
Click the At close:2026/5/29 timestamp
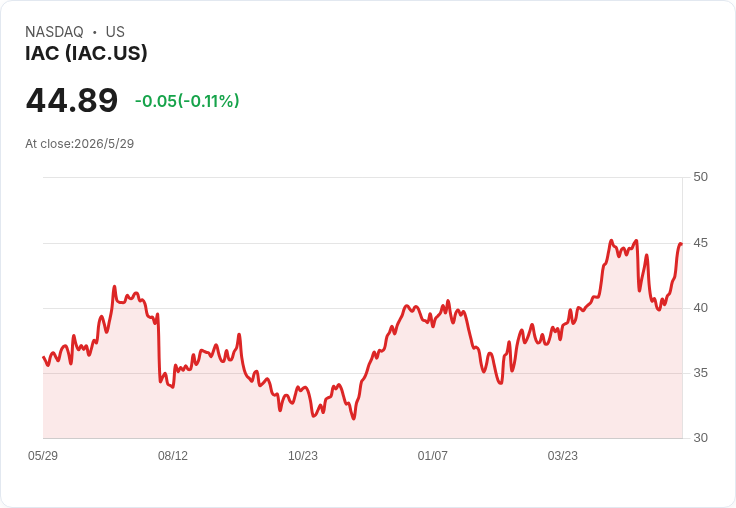pyautogui.click(x=80, y=144)
